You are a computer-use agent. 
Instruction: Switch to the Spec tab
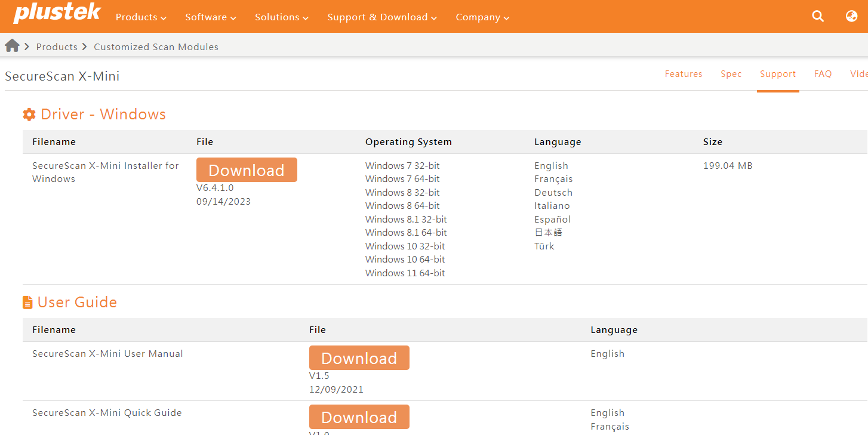tap(731, 74)
